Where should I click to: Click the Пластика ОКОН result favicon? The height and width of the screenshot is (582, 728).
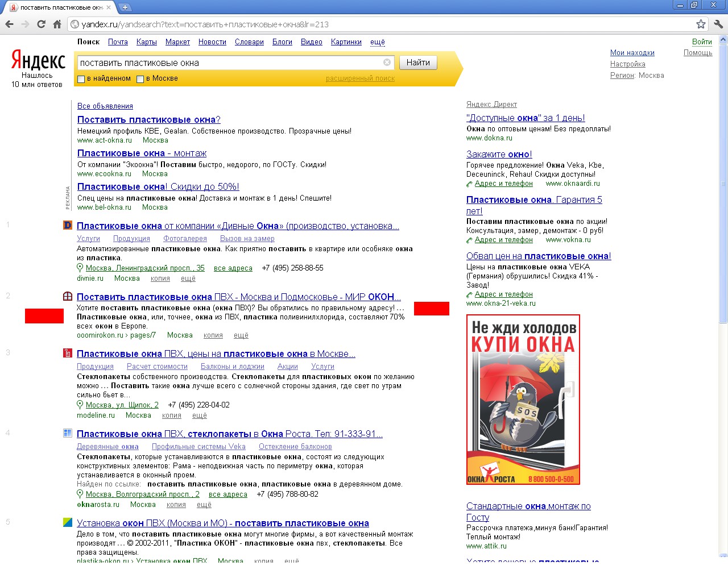pos(67,522)
